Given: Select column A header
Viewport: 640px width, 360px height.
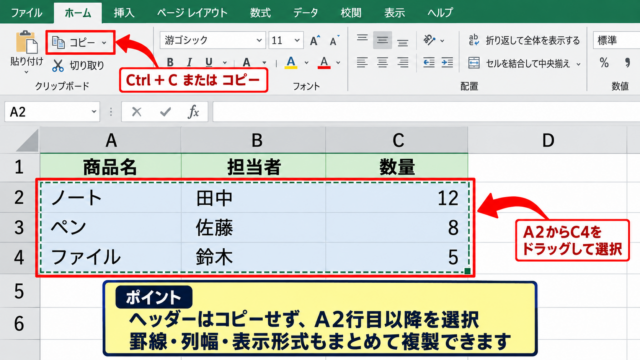Looking at the screenshot, I should (111, 140).
